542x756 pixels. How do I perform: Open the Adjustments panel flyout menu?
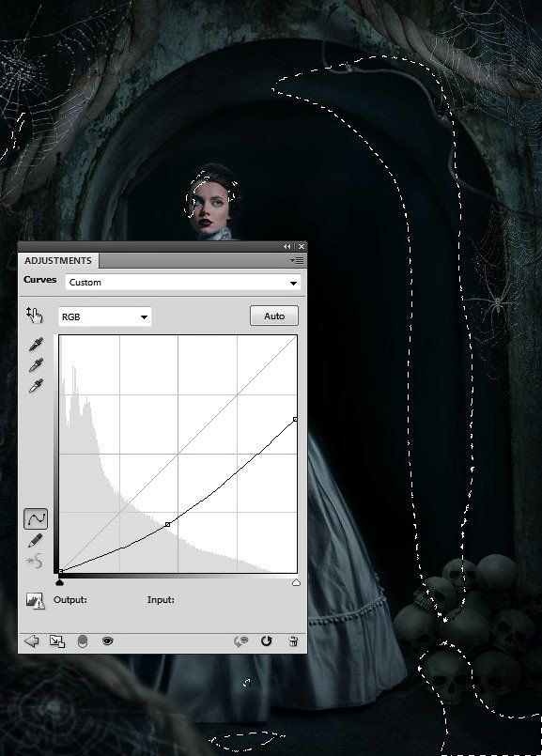click(x=297, y=261)
